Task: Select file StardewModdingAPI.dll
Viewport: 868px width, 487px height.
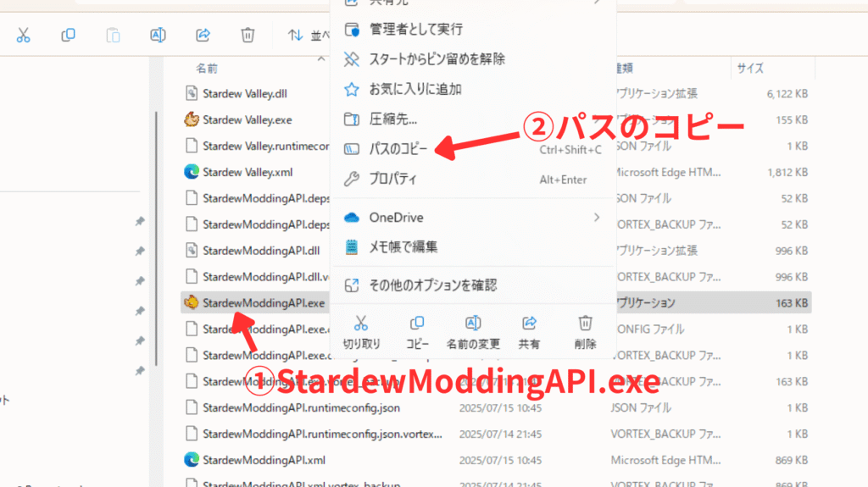Action: coord(261,251)
